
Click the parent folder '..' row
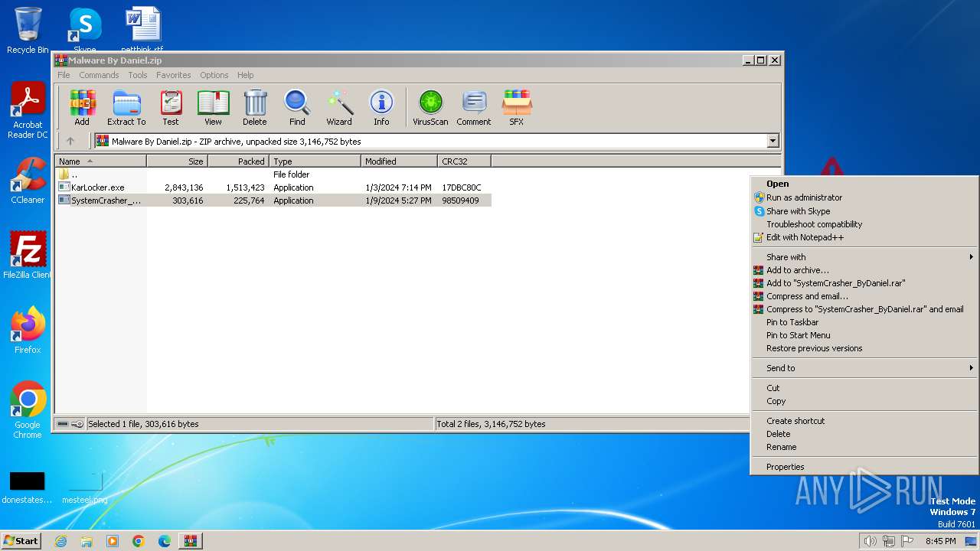pos(273,174)
